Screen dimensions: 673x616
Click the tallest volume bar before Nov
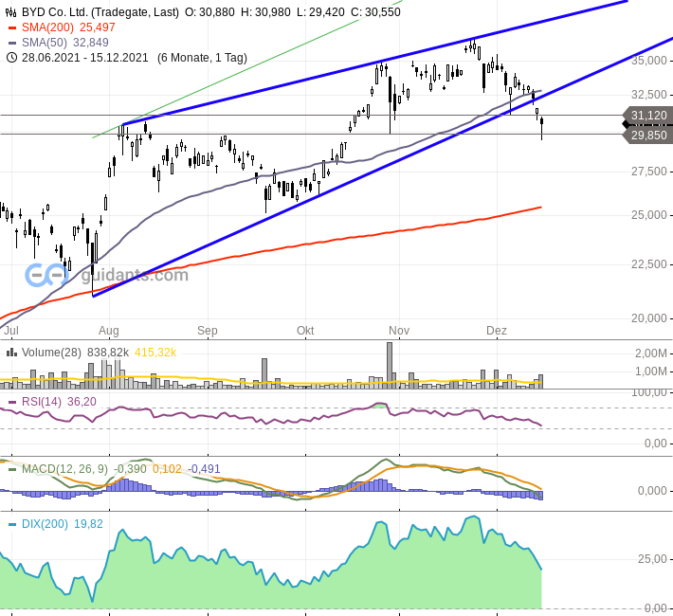[390, 365]
